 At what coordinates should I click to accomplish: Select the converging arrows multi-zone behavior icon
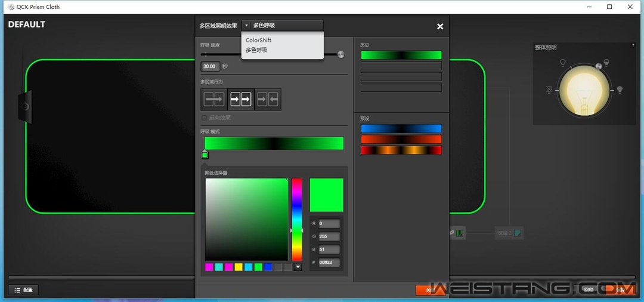coord(268,100)
